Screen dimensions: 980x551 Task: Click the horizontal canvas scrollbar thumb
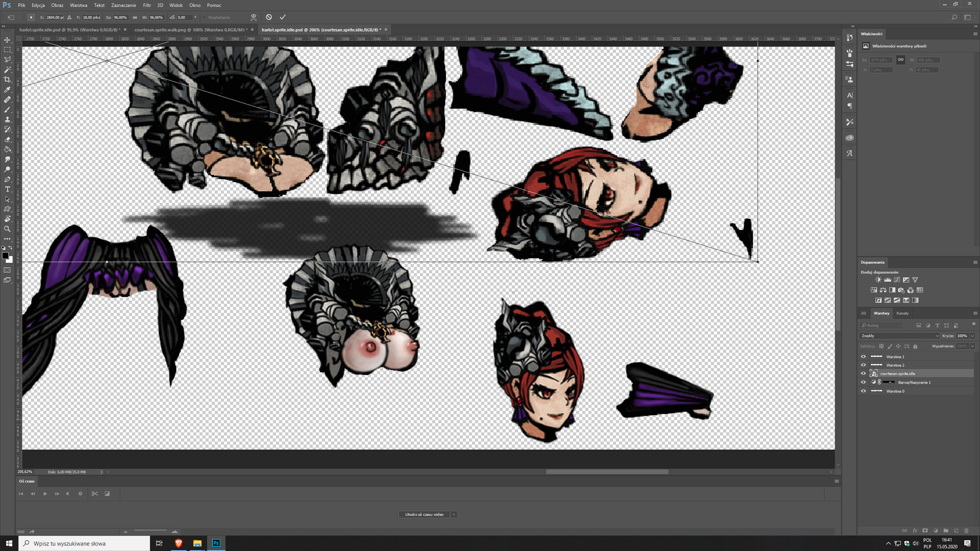point(607,472)
